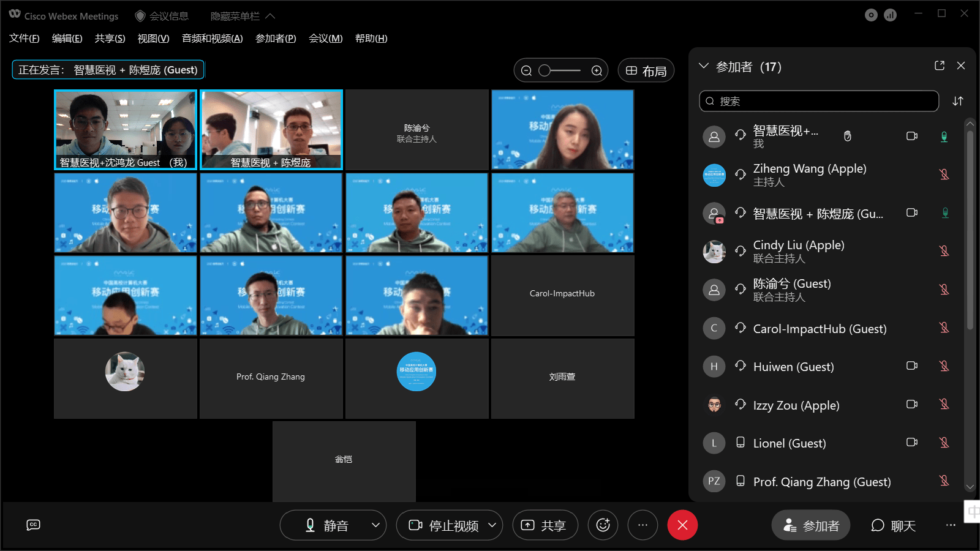Focus the participant 搜索 search field
The image size is (980, 551).
tap(819, 101)
